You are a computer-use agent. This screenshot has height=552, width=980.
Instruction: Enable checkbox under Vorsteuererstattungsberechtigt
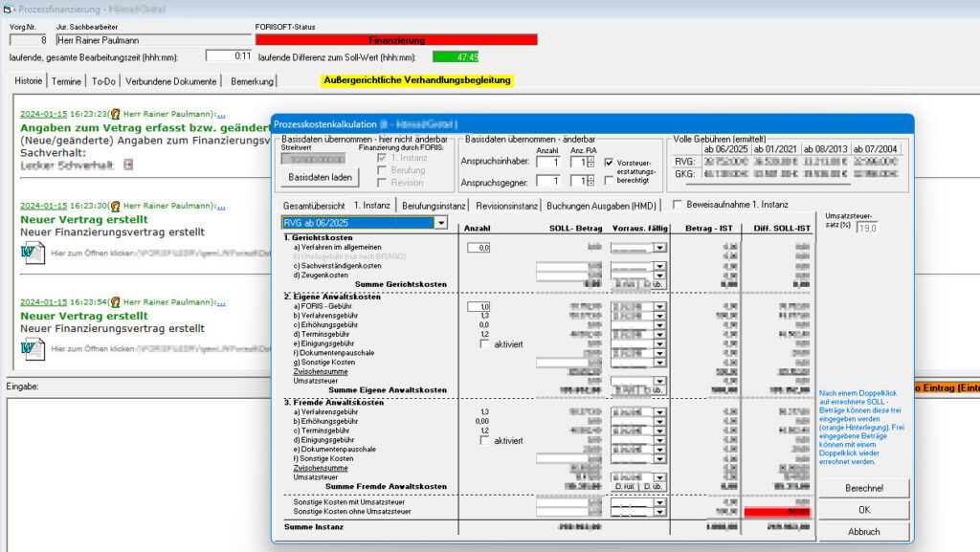pos(609,181)
